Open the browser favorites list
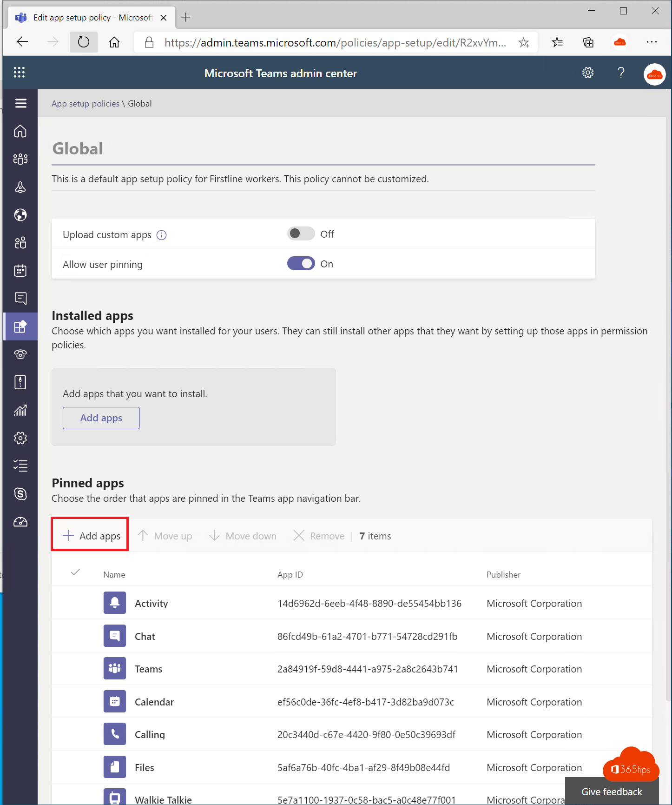The height and width of the screenshot is (805, 672). click(x=557, y=42)
